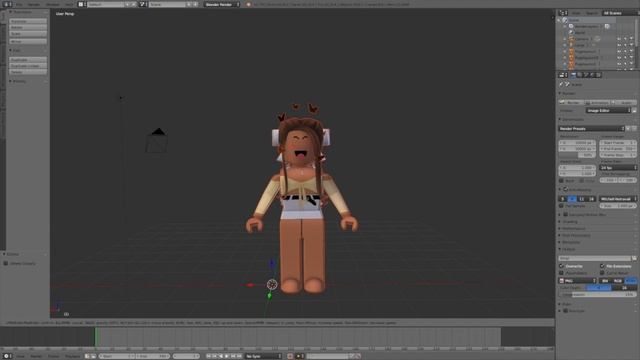Image resolution: width=640 pixels, height=360 pixels.
Task: Open the Outliner editor type icon
Action: 562,13
